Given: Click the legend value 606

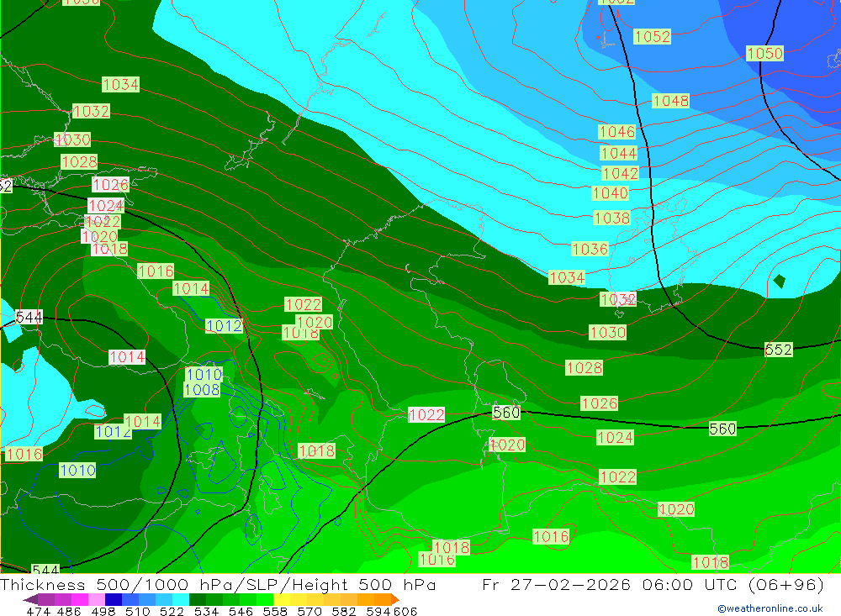Looking at the screenshot, I should (405, 611).
